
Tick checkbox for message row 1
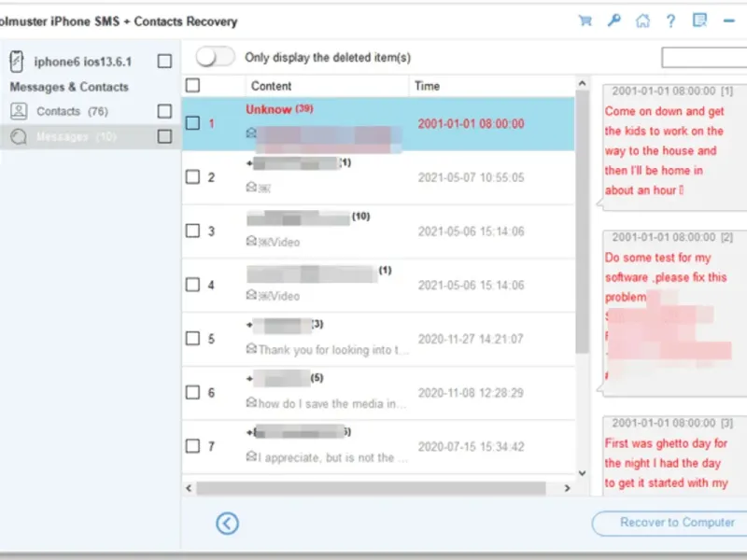[192, 123]
